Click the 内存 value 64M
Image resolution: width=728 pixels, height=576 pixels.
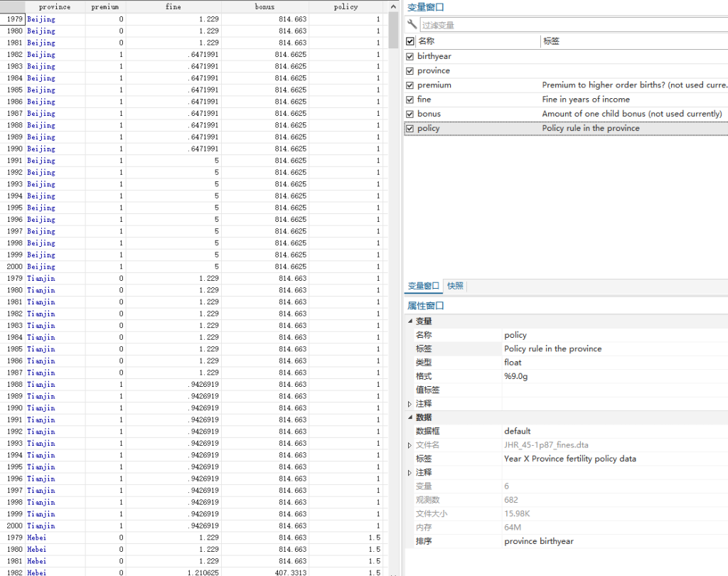click(513, 527)
